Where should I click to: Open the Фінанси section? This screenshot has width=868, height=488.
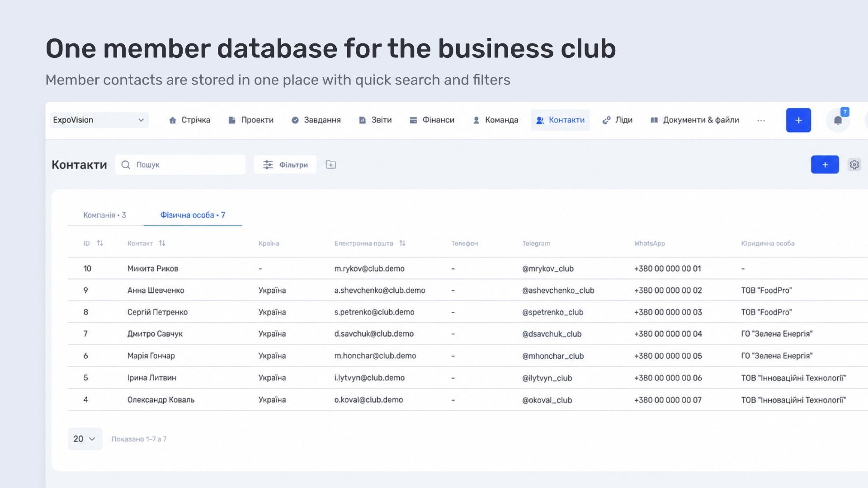click(x=432, y=120)
